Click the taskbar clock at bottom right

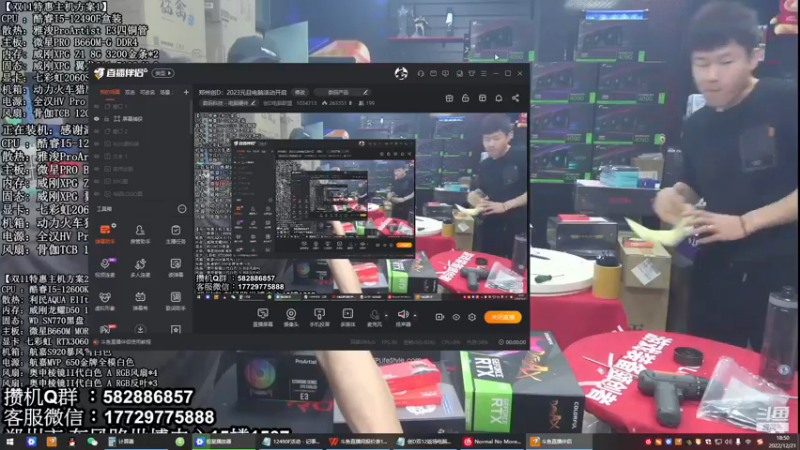(x=783, y=442)
